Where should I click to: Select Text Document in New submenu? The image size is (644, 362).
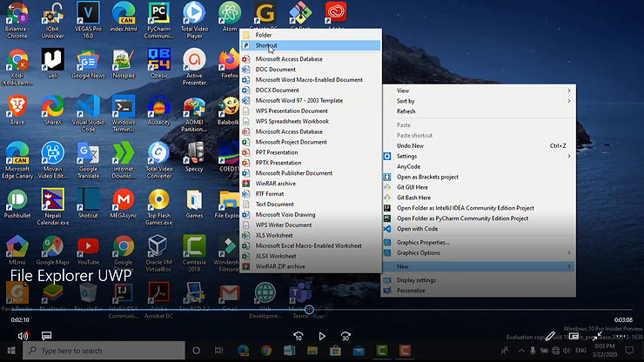(311, 204)
